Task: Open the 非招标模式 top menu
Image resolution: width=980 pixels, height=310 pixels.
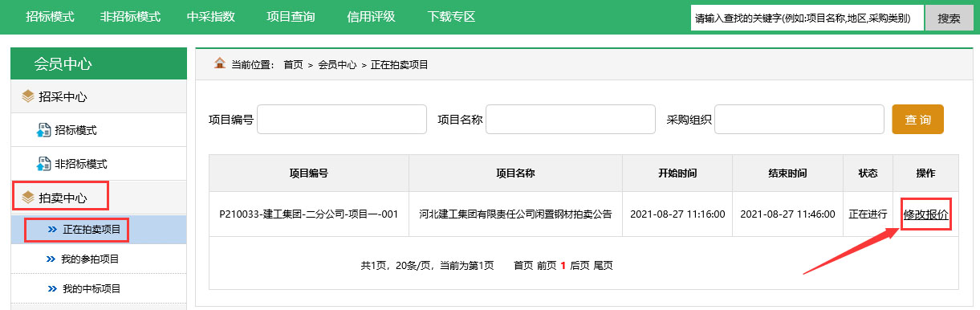Action: (130, 16)
